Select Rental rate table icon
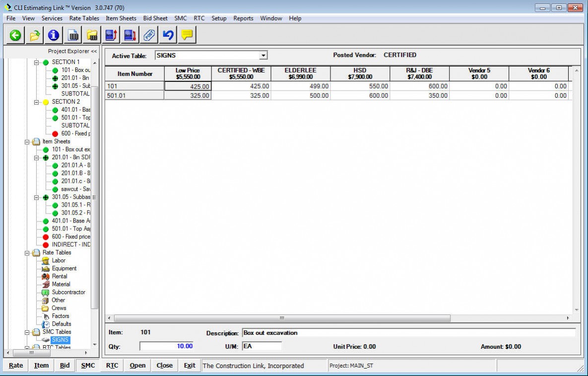Screen dimensions: 588x376 coord(45,277)
